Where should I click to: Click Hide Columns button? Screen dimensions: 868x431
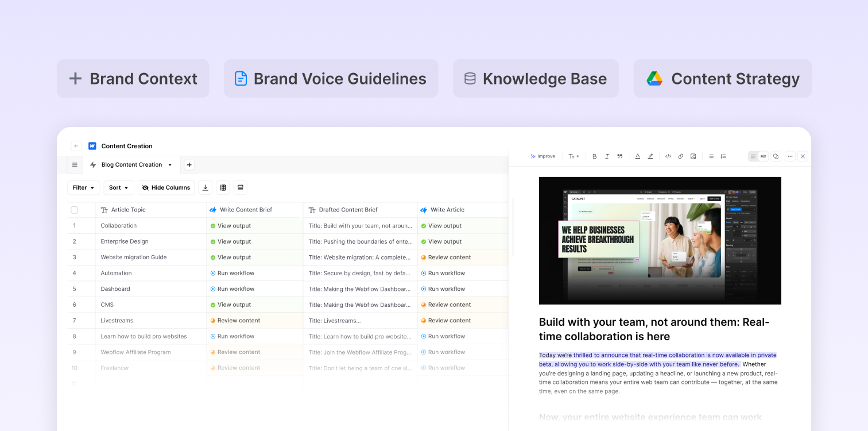tap(166, 188)
